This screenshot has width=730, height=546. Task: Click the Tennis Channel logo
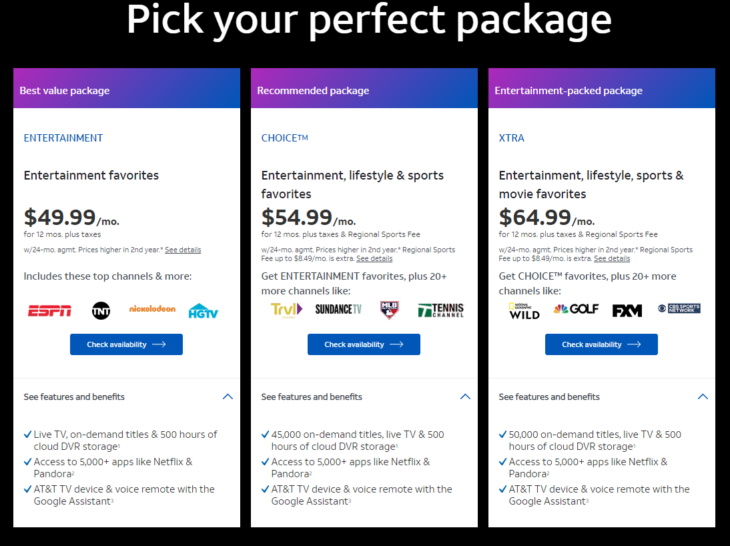point(440,310)
